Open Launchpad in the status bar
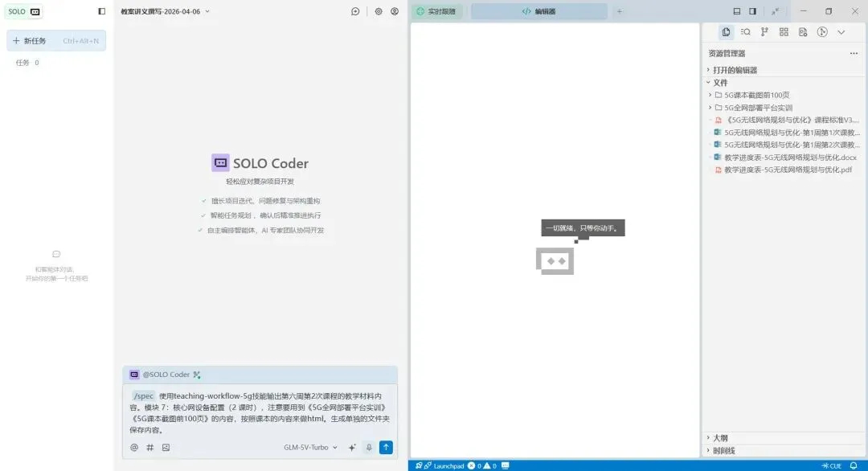868x471 pixels. [444, 465]
